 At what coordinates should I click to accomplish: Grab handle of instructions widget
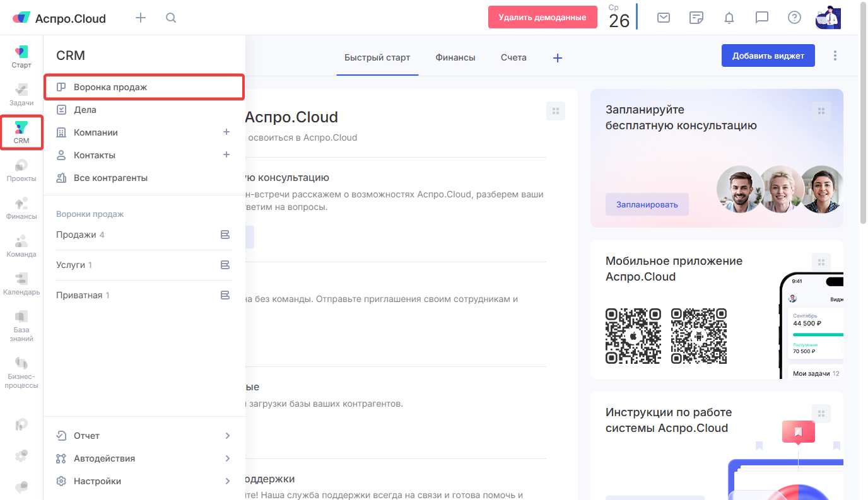(821, 414)
